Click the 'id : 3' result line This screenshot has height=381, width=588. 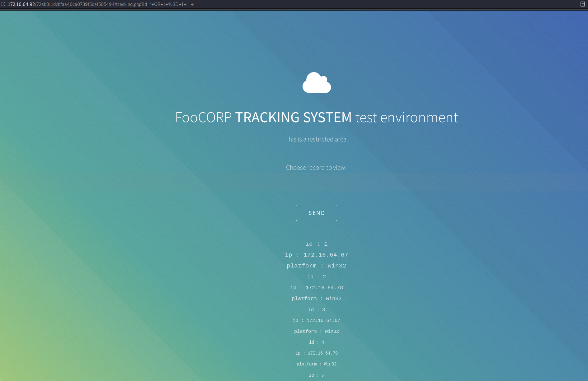[x=316, y=309]
